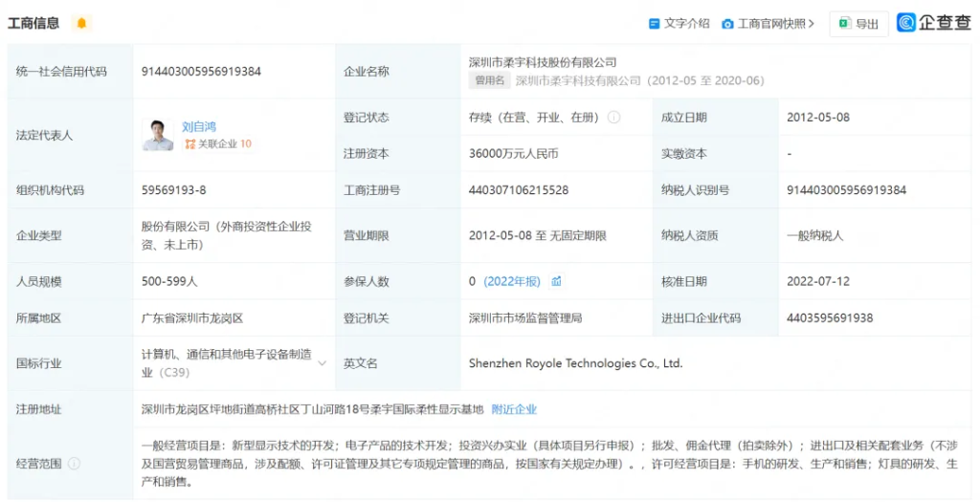Click the blue 文字介绍 document icon

tap(655, 24)
